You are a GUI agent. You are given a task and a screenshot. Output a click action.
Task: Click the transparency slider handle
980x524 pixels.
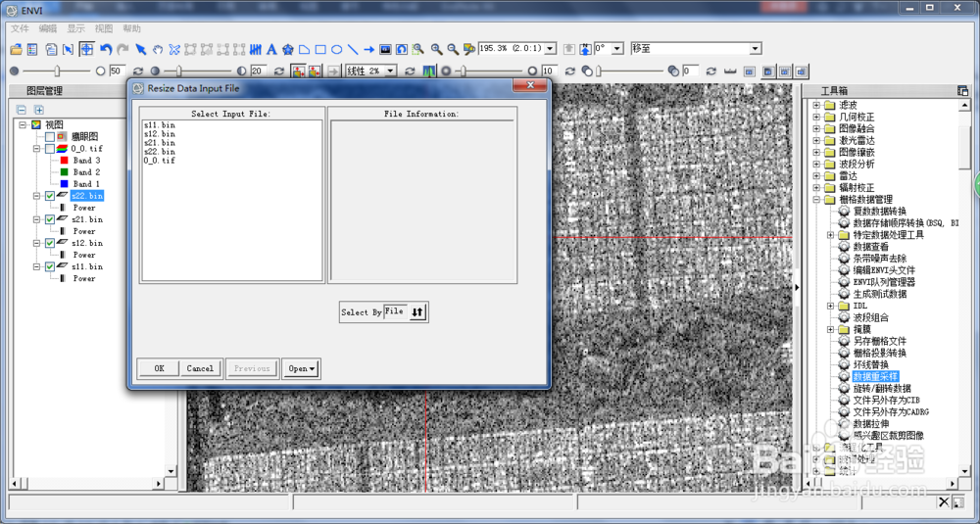coord(599,71)
